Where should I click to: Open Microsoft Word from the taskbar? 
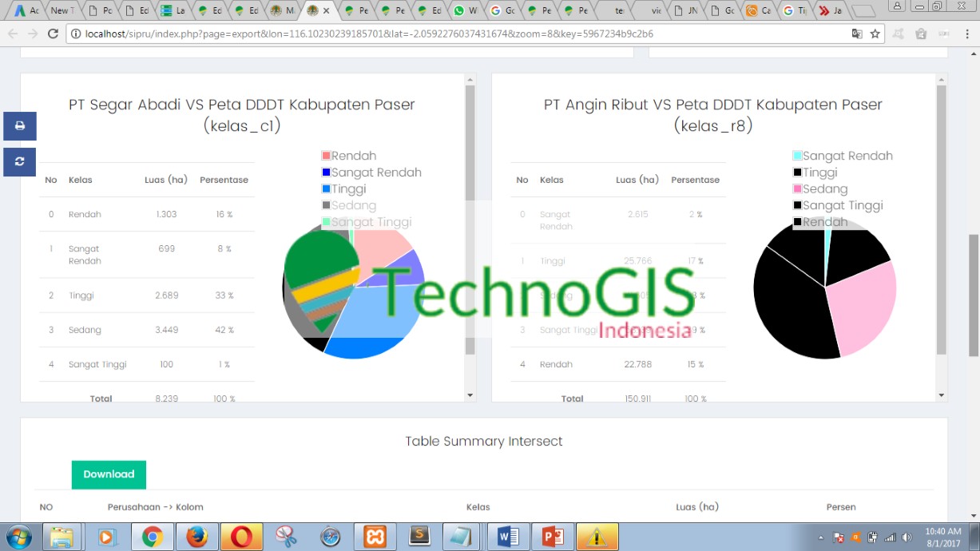(508, 537)
